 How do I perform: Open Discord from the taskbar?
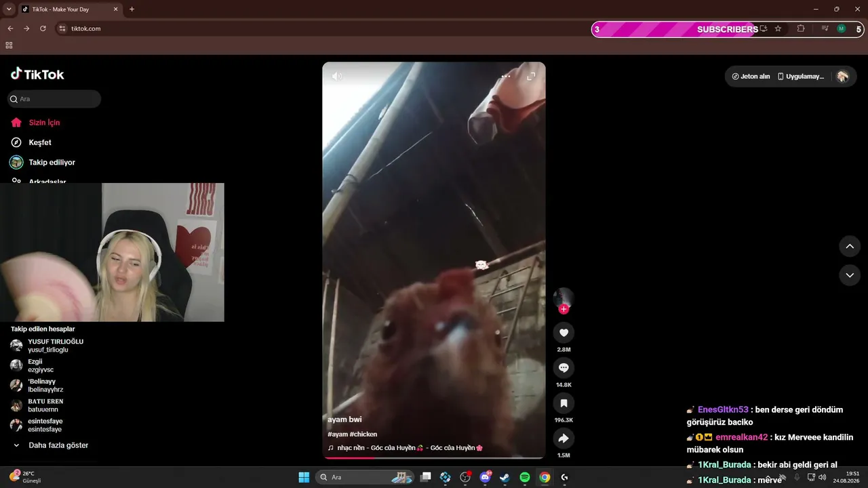pos(486,477)
